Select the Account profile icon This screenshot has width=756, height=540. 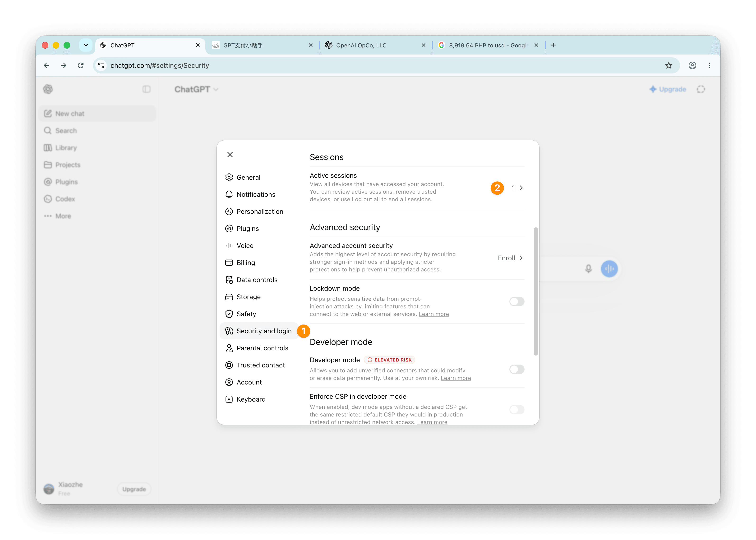tap(229, 382)
